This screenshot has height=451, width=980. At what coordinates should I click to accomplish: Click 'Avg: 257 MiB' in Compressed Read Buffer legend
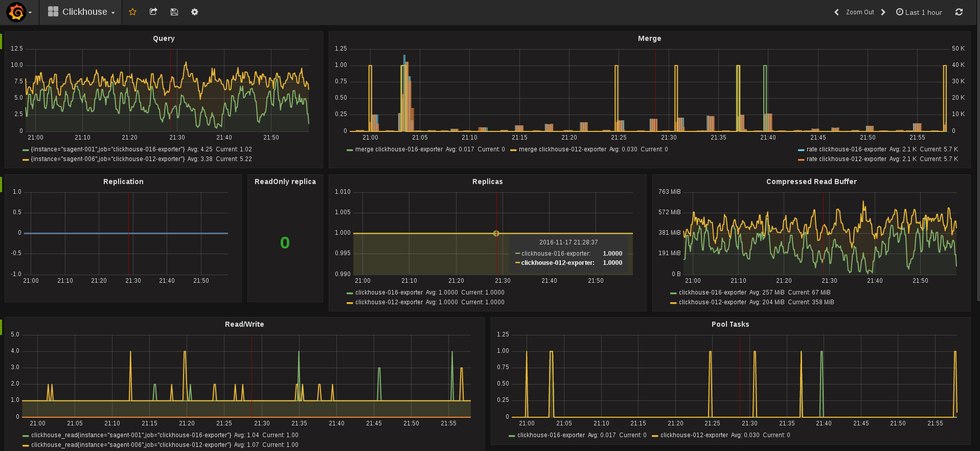[x=767, y=292]
